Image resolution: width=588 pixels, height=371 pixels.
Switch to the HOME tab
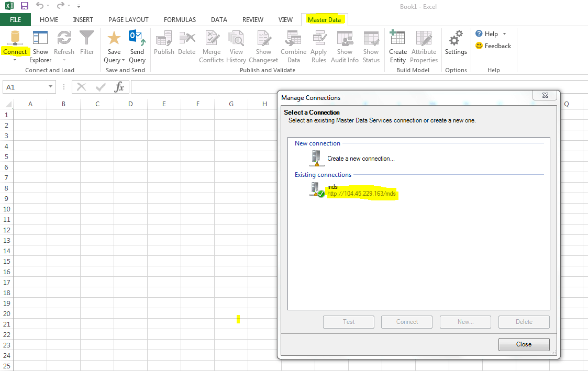click(x=49, y=19)
